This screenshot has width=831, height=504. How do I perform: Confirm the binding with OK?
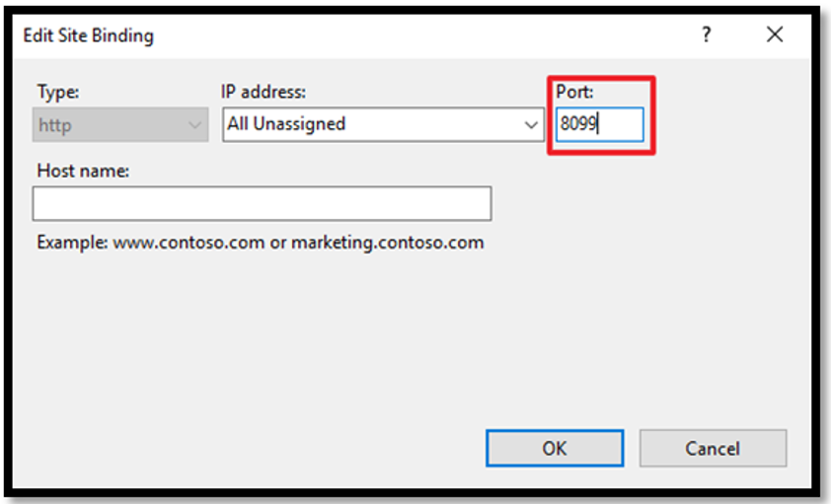point(555,449)
